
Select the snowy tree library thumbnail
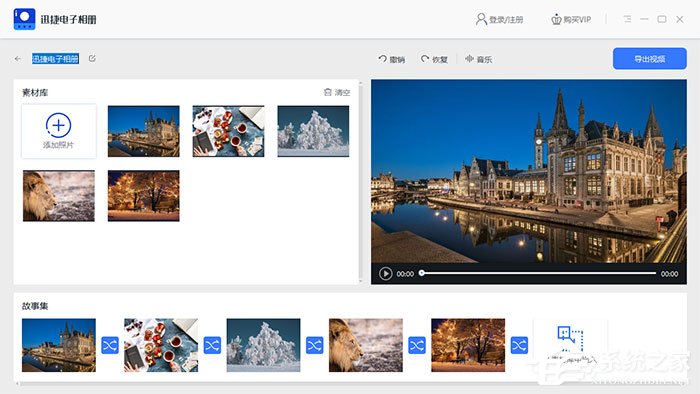click(313, 131)
